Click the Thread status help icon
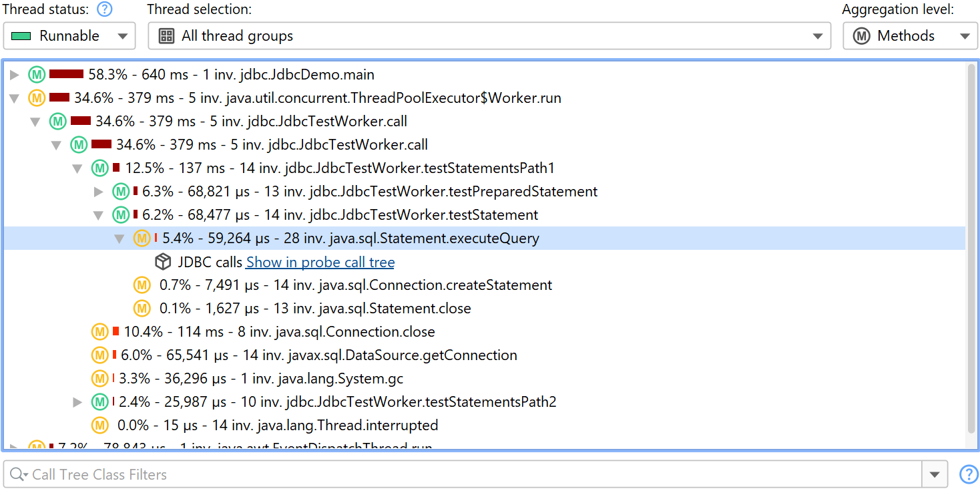Image resolution: width=980 pixels, height=491 pixels. click(x=104, y=9)
